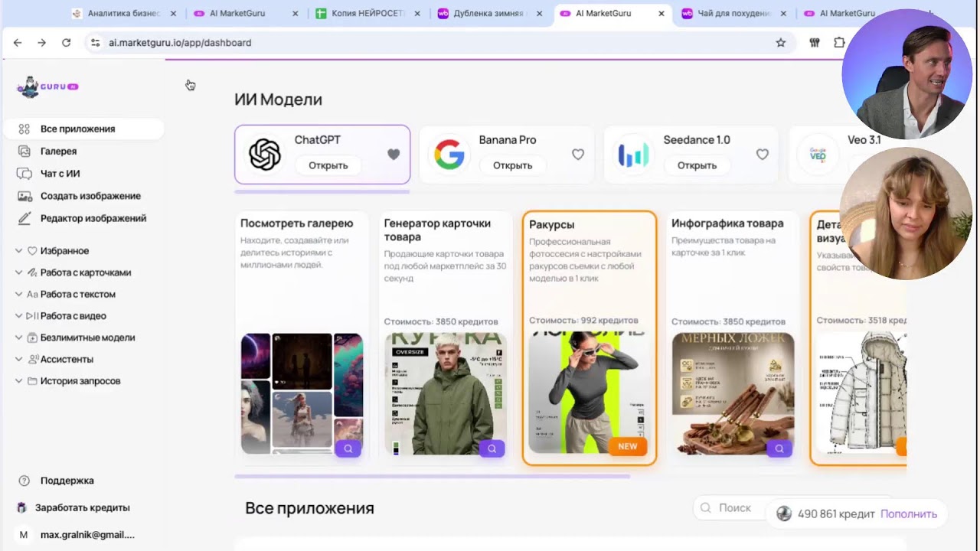Switch to the Чай для похудения browser tab
This screenshot has width=980, height=551.
pyautogui.click(x=734, y=14)
